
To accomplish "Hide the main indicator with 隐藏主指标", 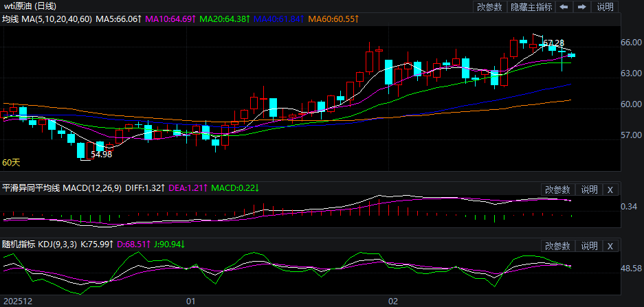I will 531,7.
